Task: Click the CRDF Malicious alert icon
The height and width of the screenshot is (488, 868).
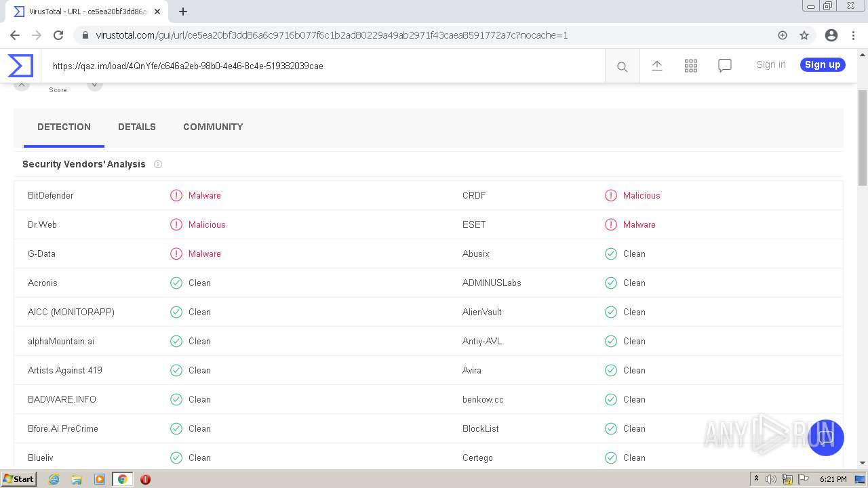Action: tap(611, 195)
